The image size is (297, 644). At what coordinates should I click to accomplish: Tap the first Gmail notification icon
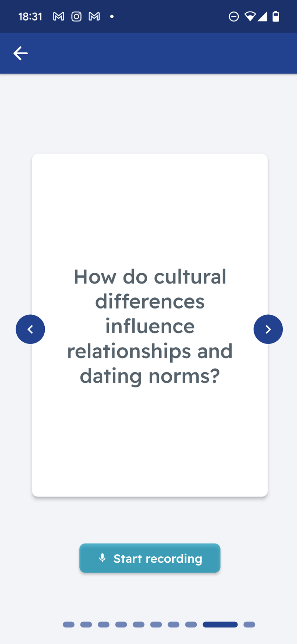[59, 17]
